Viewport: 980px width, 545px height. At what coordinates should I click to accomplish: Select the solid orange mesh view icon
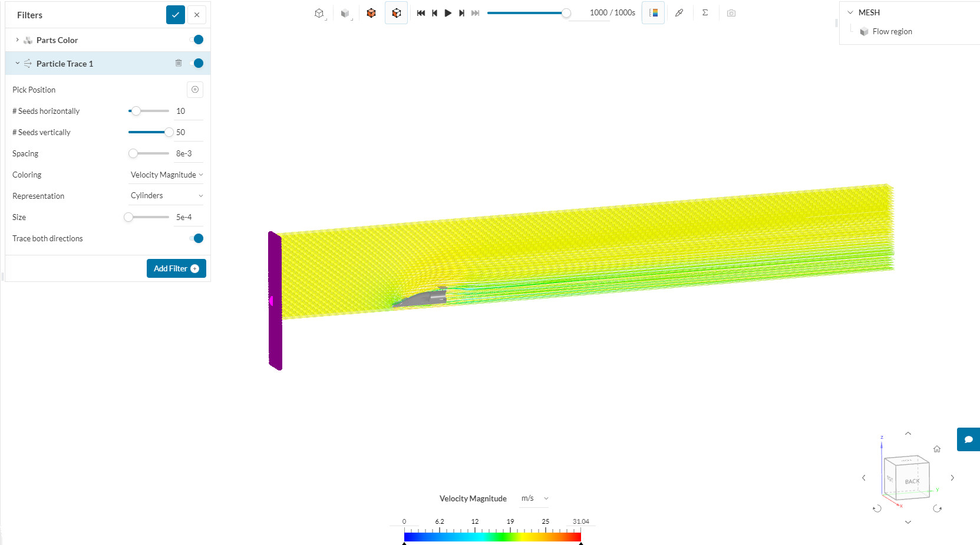pos(371,12)
